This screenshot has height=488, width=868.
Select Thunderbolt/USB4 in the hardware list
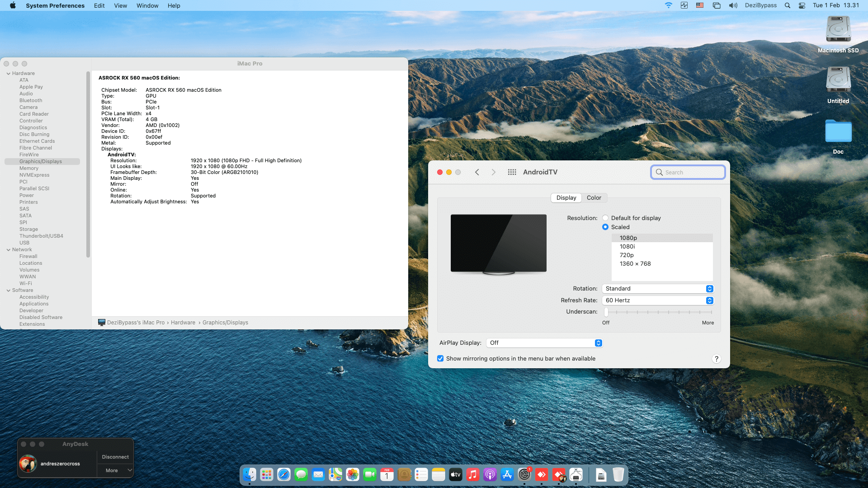point(42,236)
